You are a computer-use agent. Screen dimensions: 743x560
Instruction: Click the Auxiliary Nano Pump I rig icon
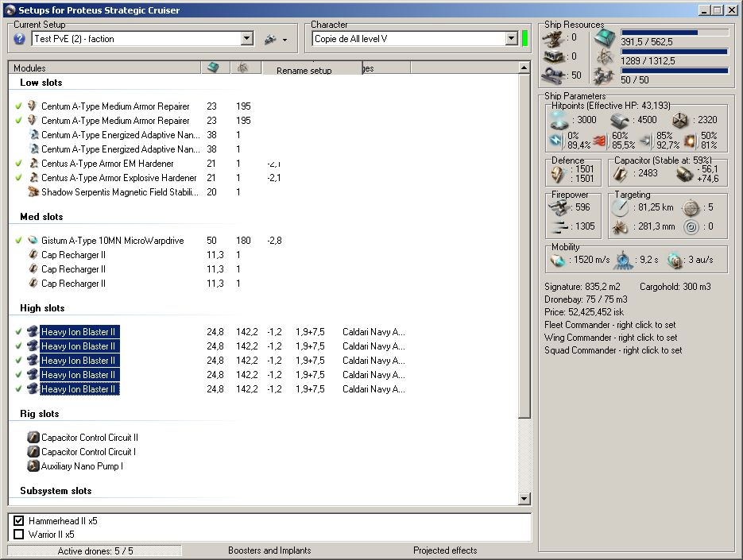pyautogui.click(x=33, y=466)
